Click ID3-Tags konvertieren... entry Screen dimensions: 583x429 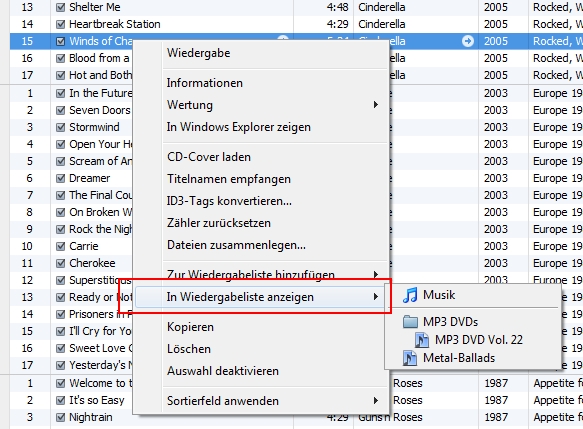pyautogui.click(x=229, y=201)
